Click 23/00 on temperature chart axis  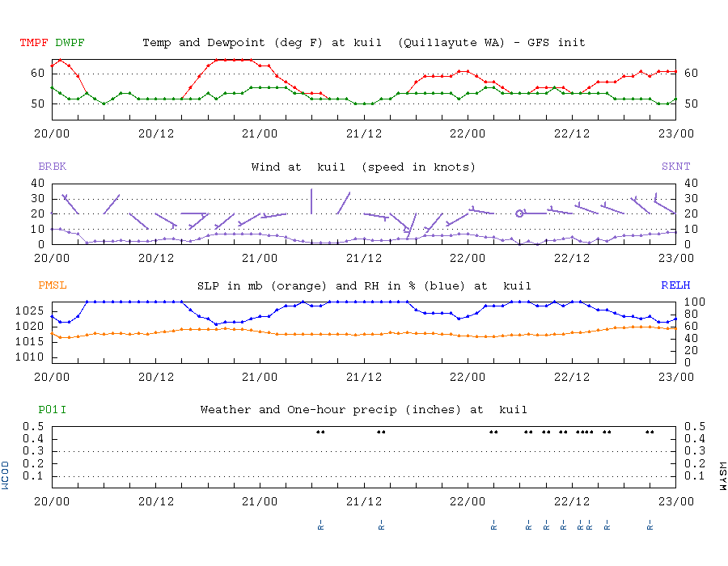pos(676,134)
